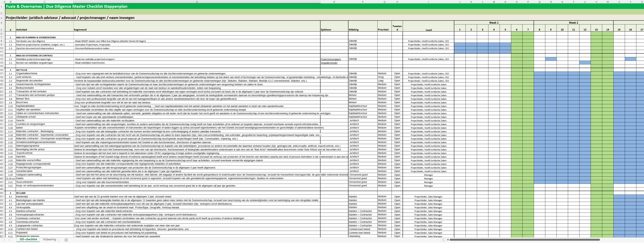The image size is (644, 243).
Task: Select the Verkoopdata activity cell
Action: [44, 207]
